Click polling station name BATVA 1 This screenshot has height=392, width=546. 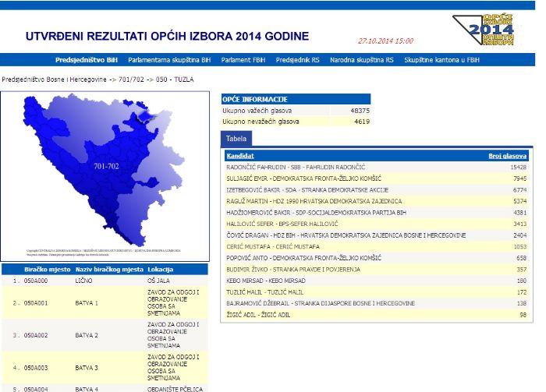tap(87, 303)
